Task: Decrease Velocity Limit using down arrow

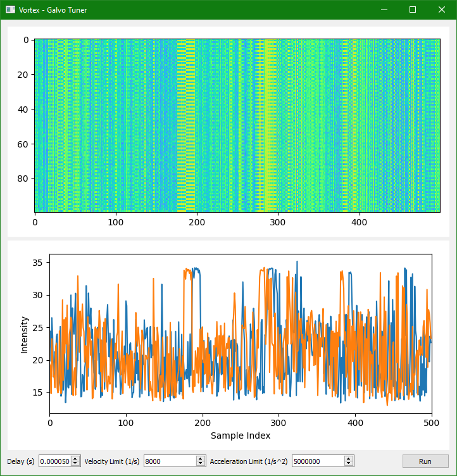Action: pos(201,464)
